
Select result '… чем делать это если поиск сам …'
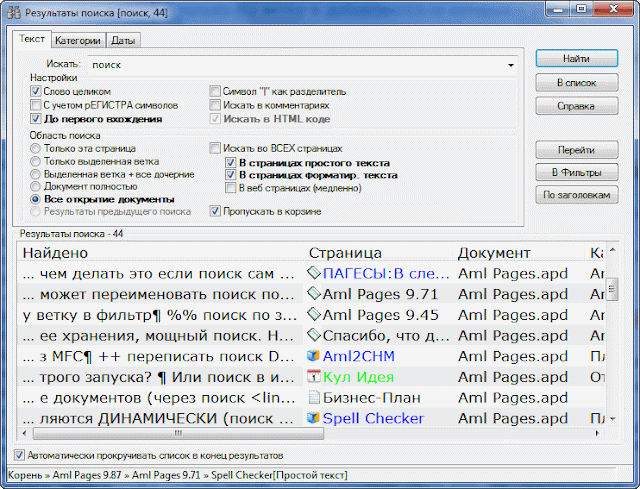click(x=158, y=273)
